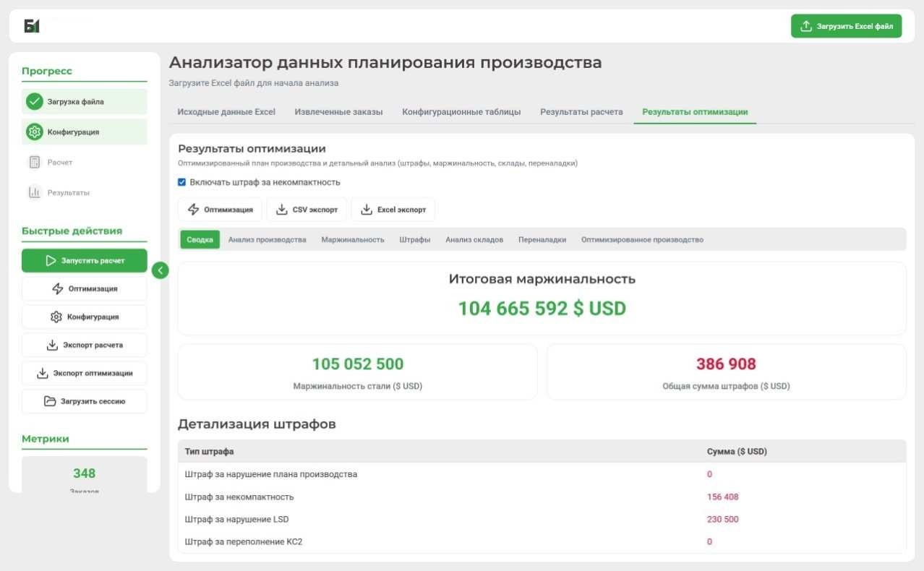
Task: Click the gear icon on the Конфигурация step
Action: click(34, 132)
